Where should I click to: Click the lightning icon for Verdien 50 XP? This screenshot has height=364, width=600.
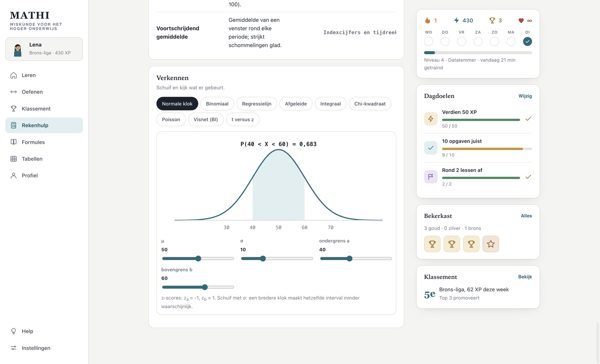coord(430,119)
